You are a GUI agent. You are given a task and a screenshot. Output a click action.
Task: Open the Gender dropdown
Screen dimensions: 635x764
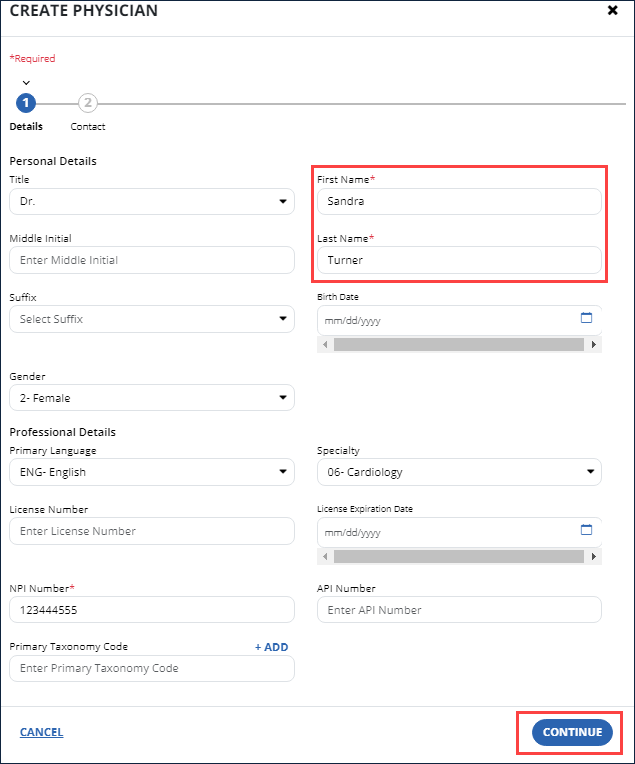coord(152,398)
